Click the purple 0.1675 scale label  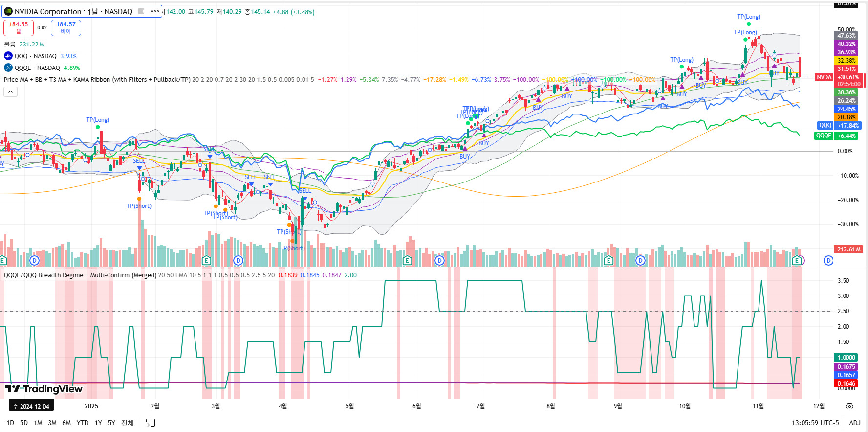[x=846, y=367]
